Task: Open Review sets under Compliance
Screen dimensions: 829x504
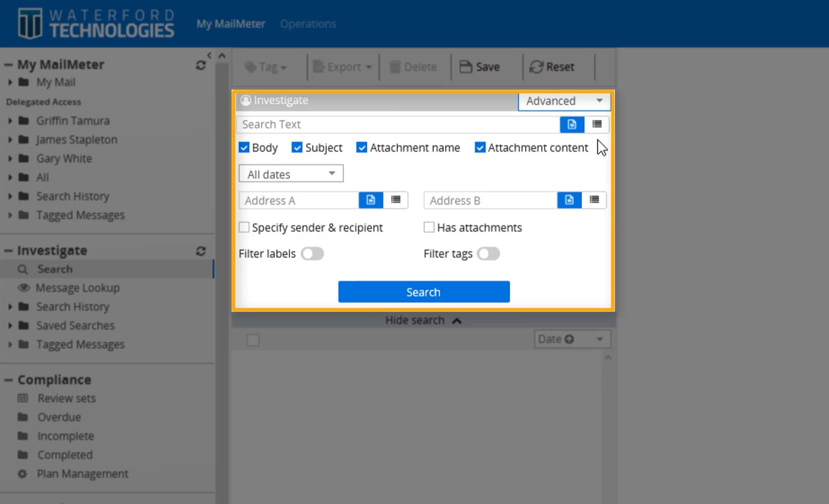Action: [x=66, y=398]
